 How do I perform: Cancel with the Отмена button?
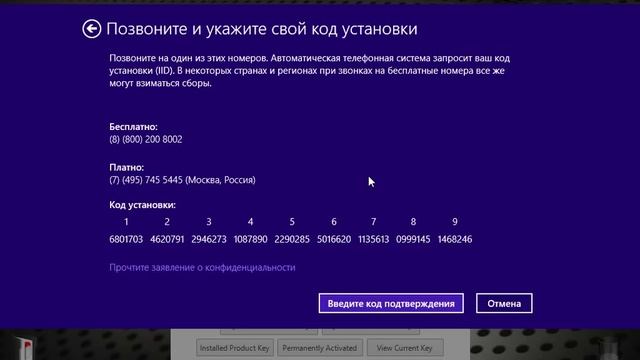click(504, 303)
